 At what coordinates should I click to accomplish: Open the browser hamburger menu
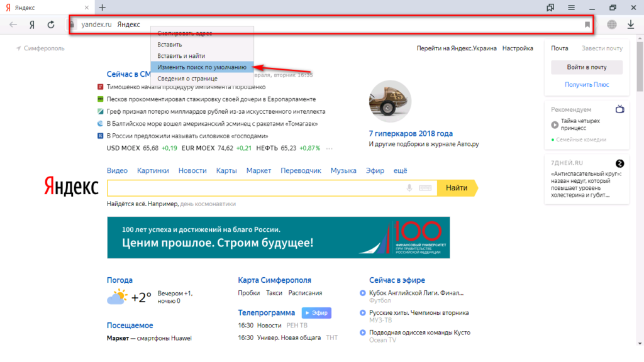click(571, 8)
